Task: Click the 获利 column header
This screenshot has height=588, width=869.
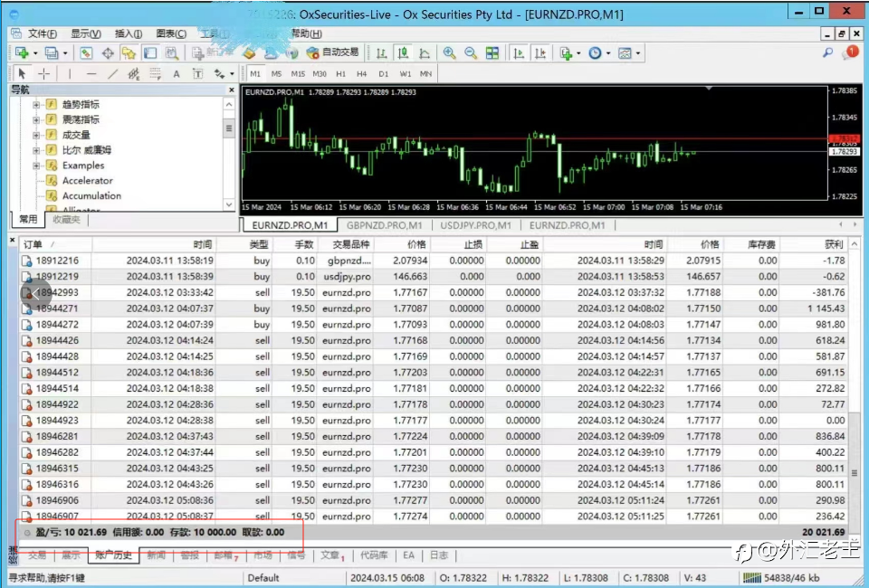Action: pos(833,244)
